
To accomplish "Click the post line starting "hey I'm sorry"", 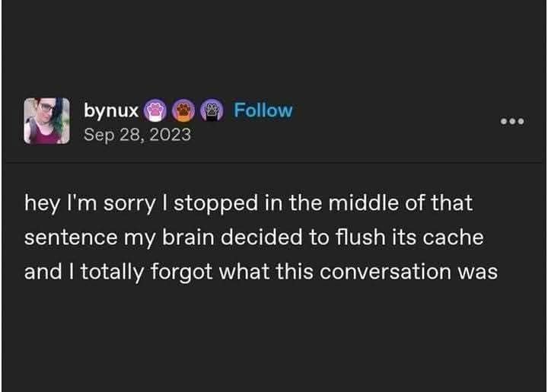I will pyautogui.click(x=248, y=203).
